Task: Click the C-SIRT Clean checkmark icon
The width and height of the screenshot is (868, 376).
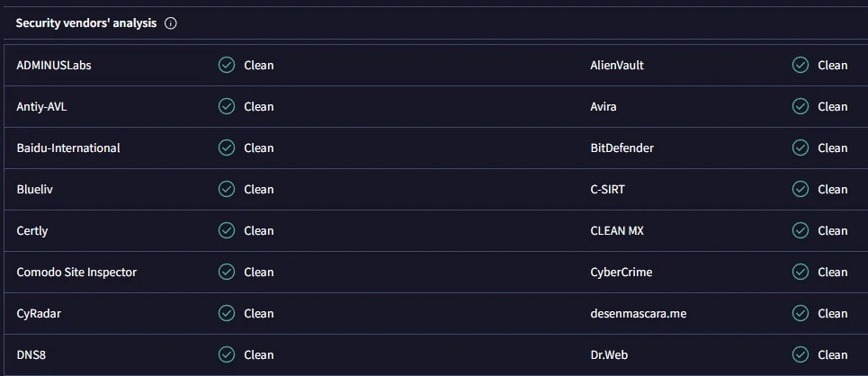Action: coord(800,189)
